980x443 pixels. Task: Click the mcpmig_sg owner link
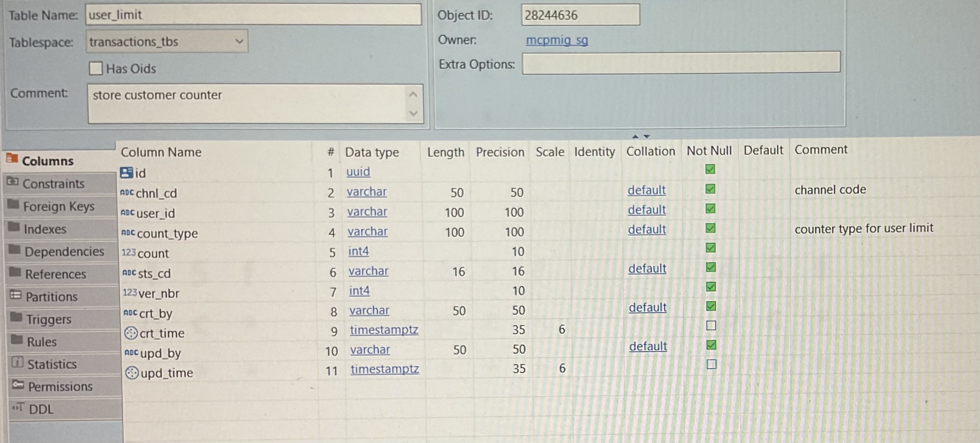556,40
